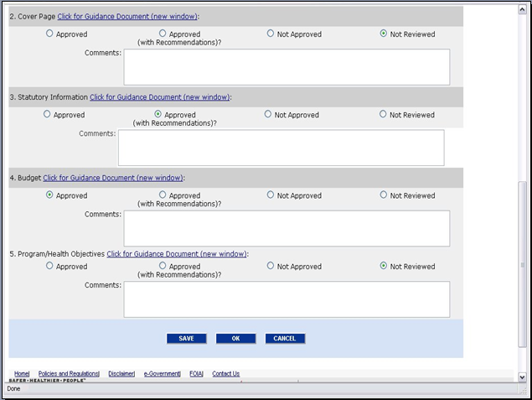
Task: Click the Budget comments text area
Action: tap(287, 228)
